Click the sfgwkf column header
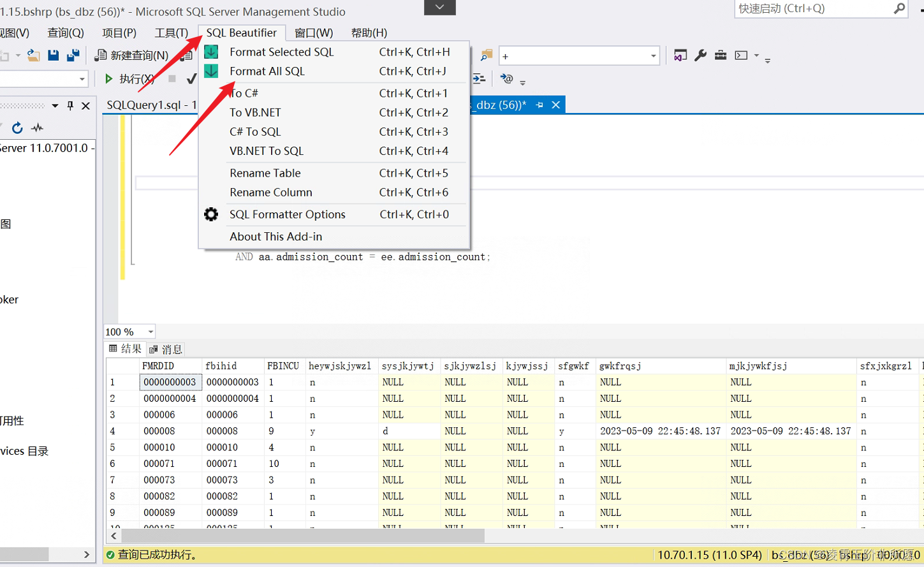This screenshot has width=924, height=567. [x=575, y=365]
